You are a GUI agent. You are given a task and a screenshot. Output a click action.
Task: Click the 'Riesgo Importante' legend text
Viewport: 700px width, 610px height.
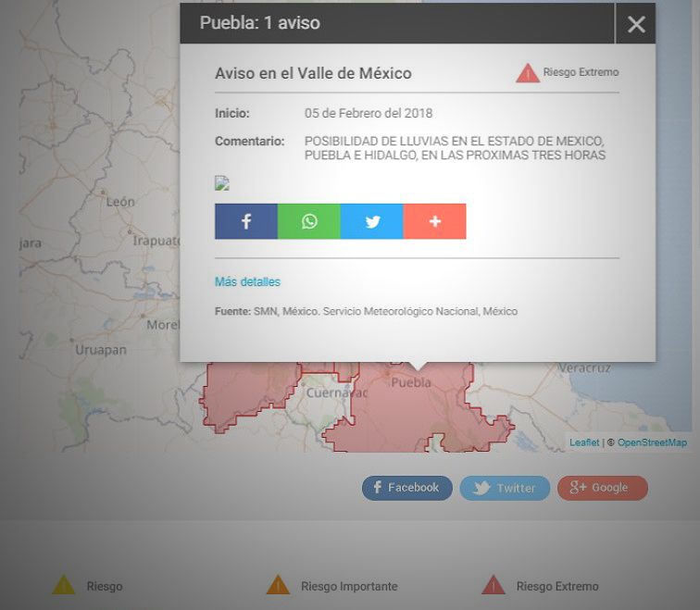(349, 586)
